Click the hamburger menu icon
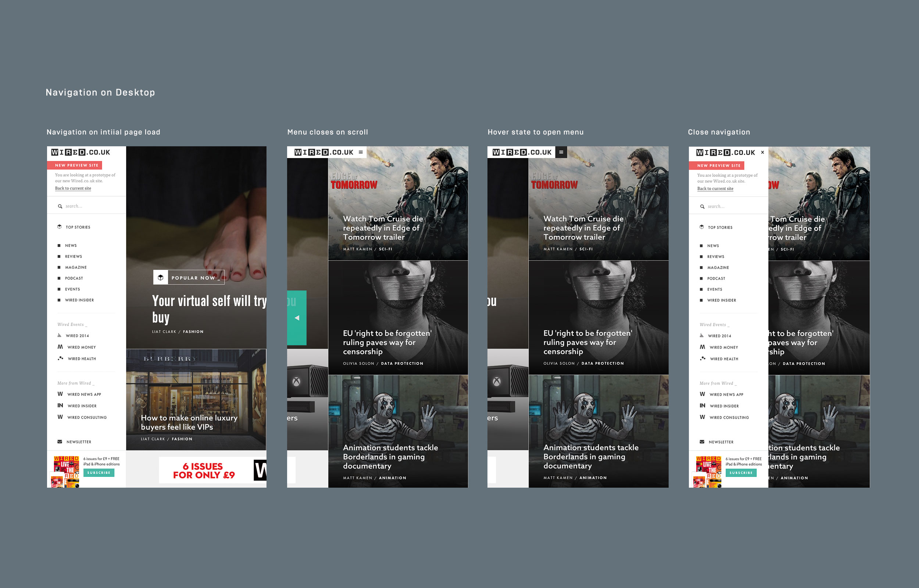Image resolution: width=919 pixels, height=588 pixels. pos(362,153)
